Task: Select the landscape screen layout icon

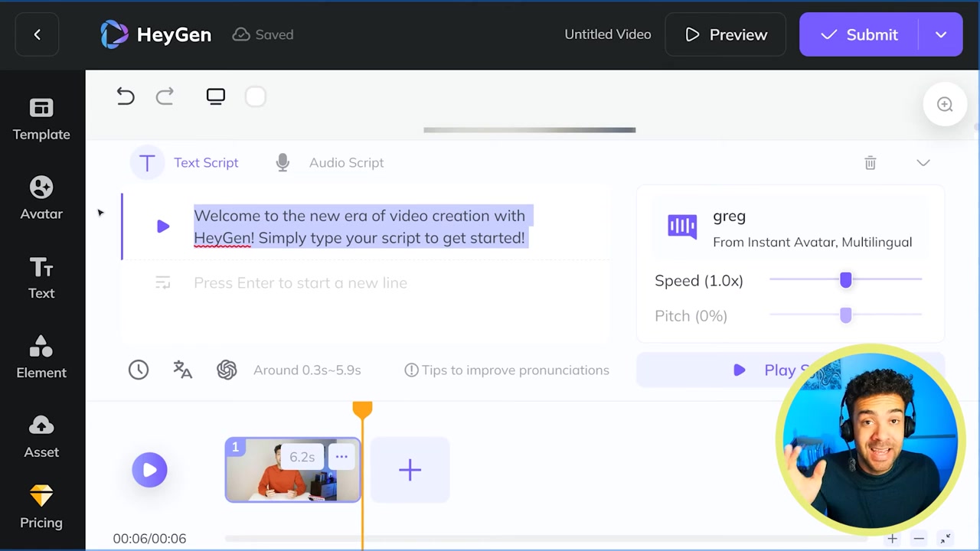Action: (216, 96)
